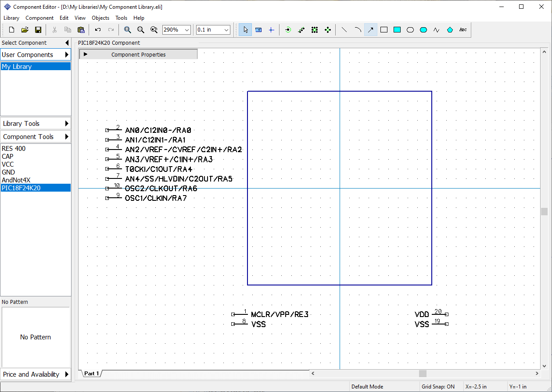Select the filled rectangle tool
Viewport: 552px width, 392px height.
[x=397, y=30]
